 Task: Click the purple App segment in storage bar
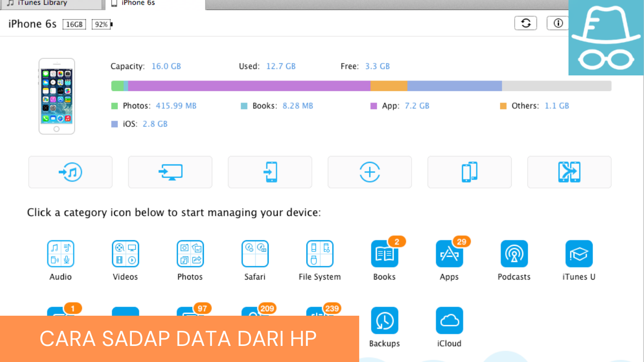tap(249, 86)
